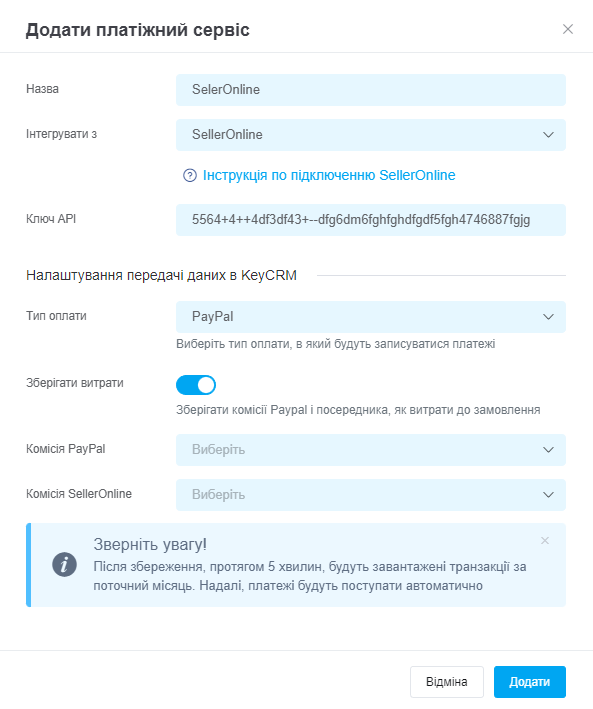Click the question mark help icon
This screenshot has width=593, height=709.
pos(190,175)
